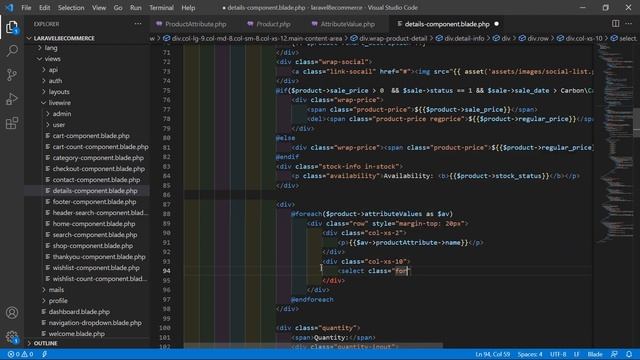This screenshot has width=640, height=360.
Task: Open the Extensions view icon
Action: click(x=12, y=123)
